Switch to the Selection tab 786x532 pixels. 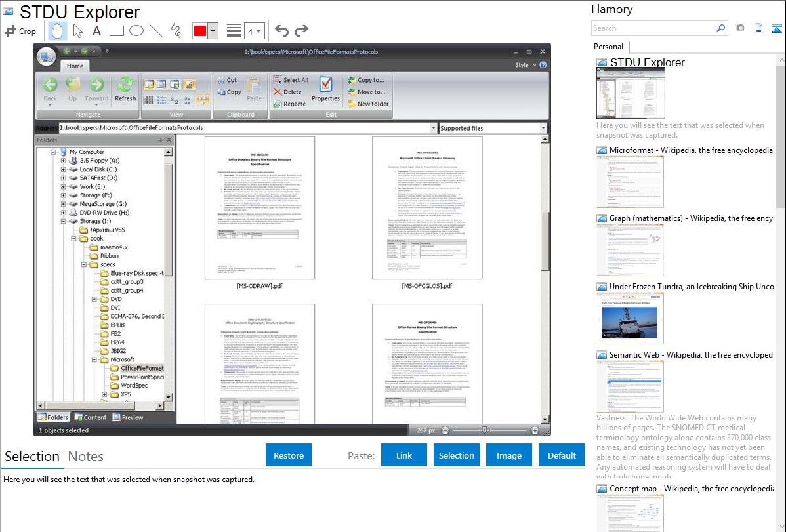point(32,457)
